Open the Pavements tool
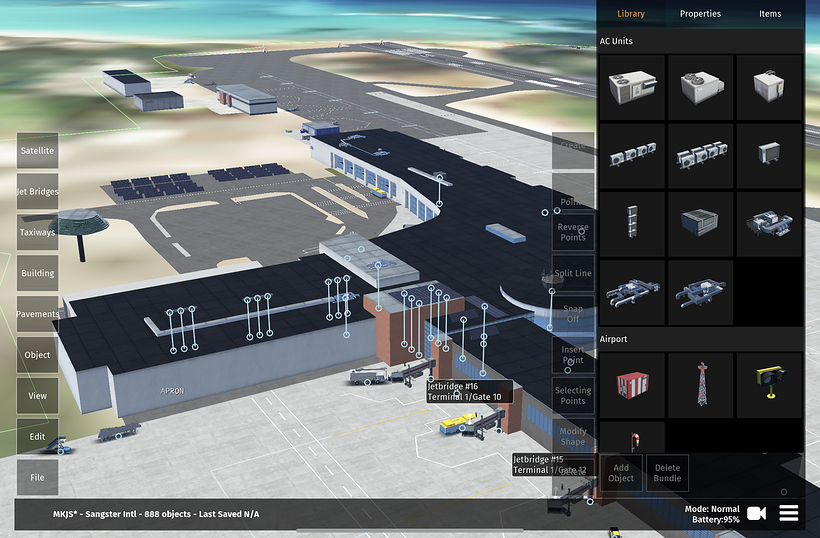Image resolution: width=820 pixels, height=538 pixels. point(37,314)
